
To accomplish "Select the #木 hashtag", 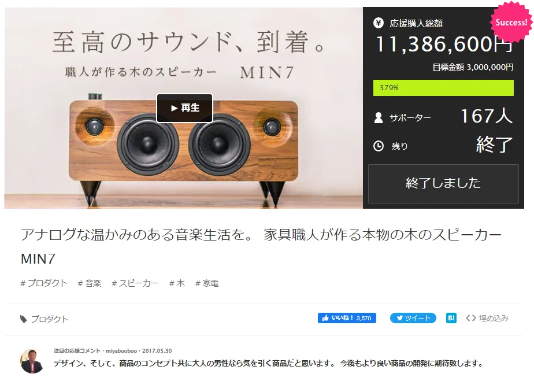I will (x=177, y=283).
